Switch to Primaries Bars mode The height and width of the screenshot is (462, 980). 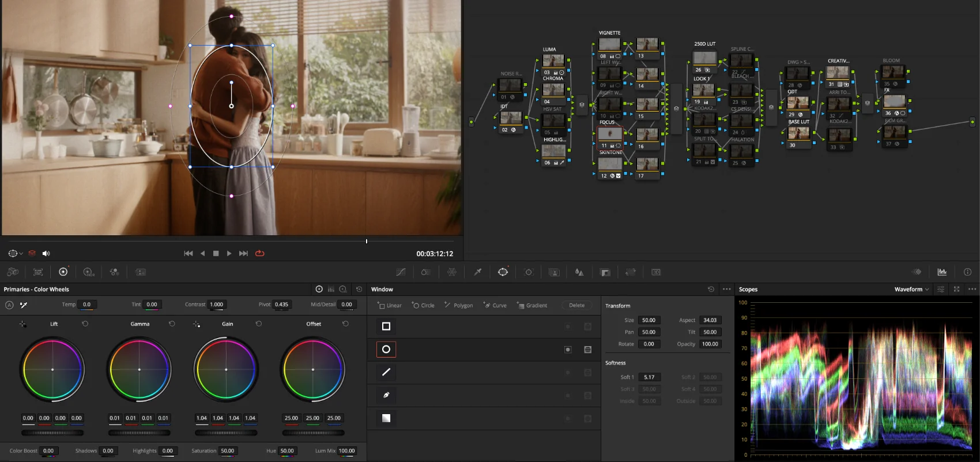pyautogui.click(x=331, y=290)
